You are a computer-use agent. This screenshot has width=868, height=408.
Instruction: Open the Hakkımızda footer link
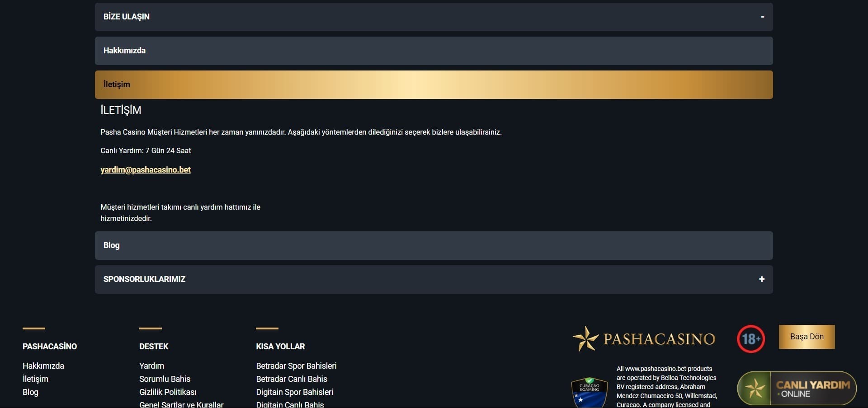coord(43,366)
